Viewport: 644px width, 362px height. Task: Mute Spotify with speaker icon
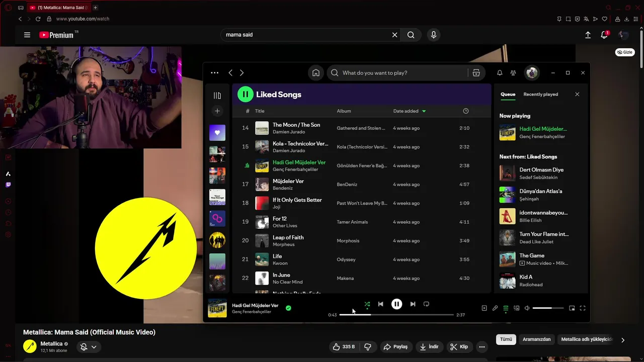click(x=527, y=308)
